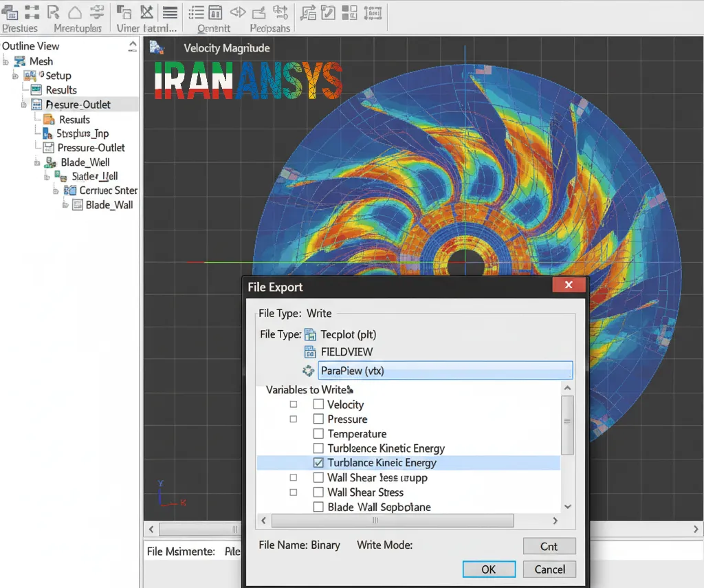704x588 pixels.
Task: Click the Setup node icon in the tree
Action: [x=30, y=76]
